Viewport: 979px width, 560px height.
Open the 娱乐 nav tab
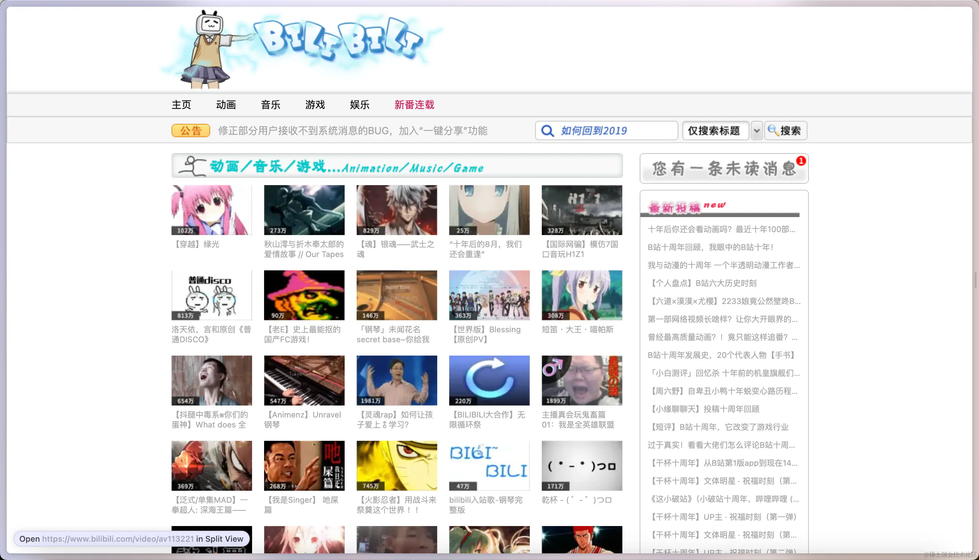click(x=360, y=105)
